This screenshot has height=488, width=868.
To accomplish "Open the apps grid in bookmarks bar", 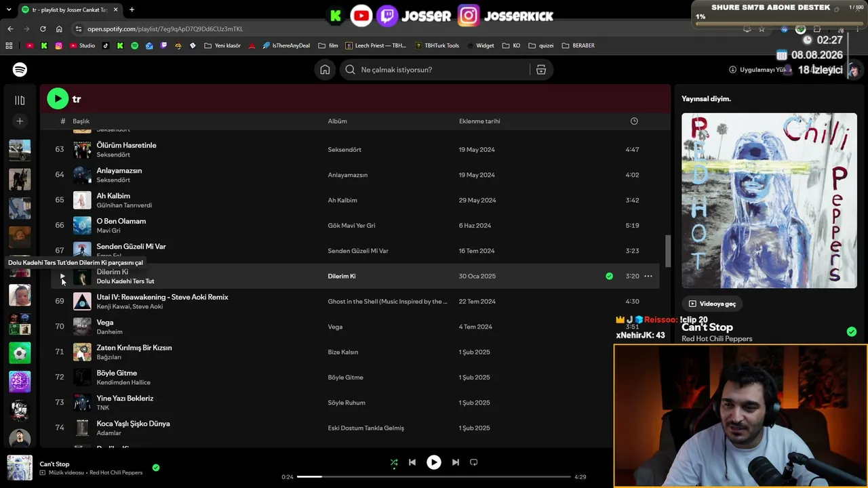I will (x=9, y=46).
